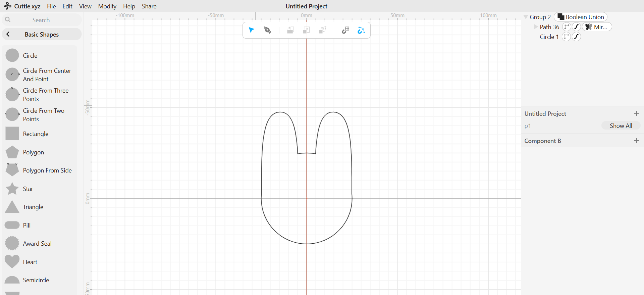Open the Help menu
Image resolution: width=644 pixels, height=295 pixels.
point(129,6)
